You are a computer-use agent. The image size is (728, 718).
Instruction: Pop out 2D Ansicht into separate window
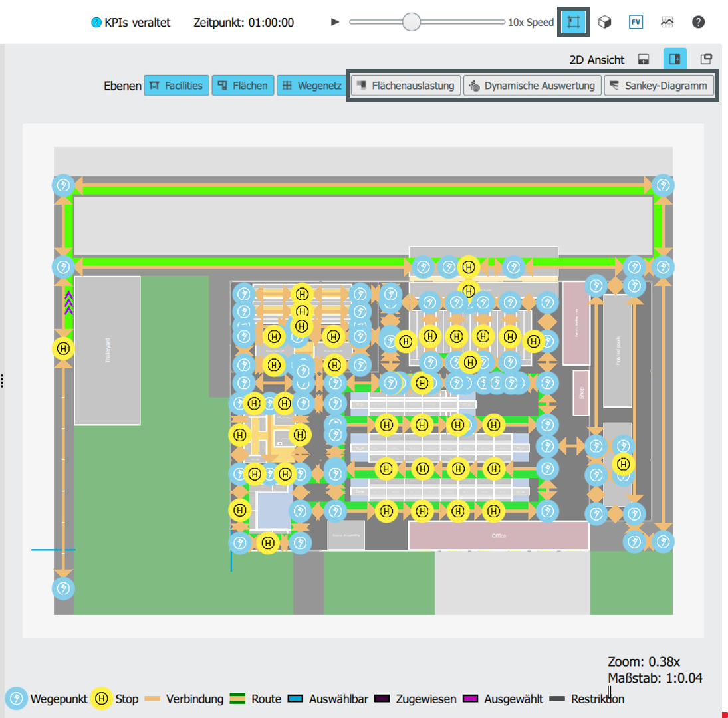click(706, 59)
